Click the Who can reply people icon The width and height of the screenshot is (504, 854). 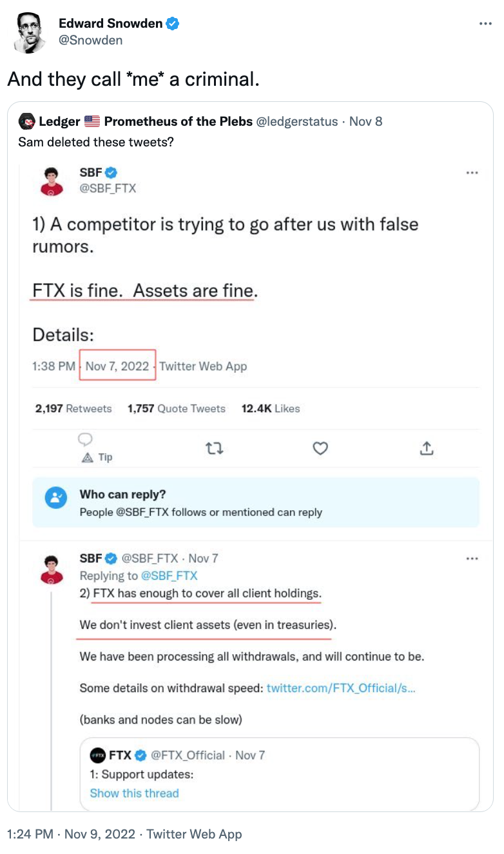point(56,497)
